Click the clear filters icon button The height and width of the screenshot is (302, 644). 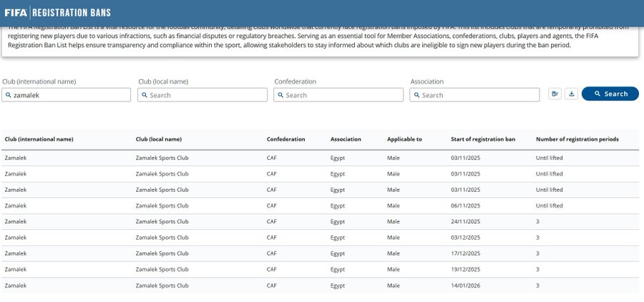point(555,94)
